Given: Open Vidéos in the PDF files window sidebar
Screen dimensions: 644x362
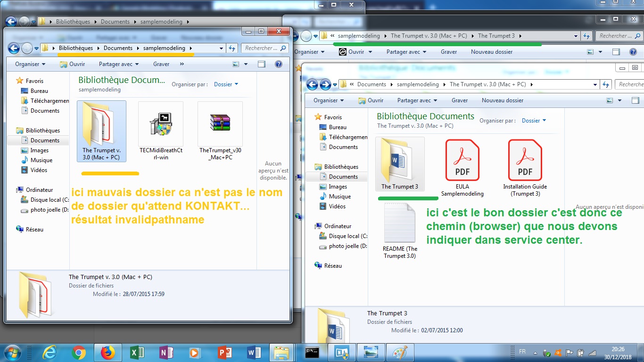Looking at the screenshot, I should pos(337,206).
